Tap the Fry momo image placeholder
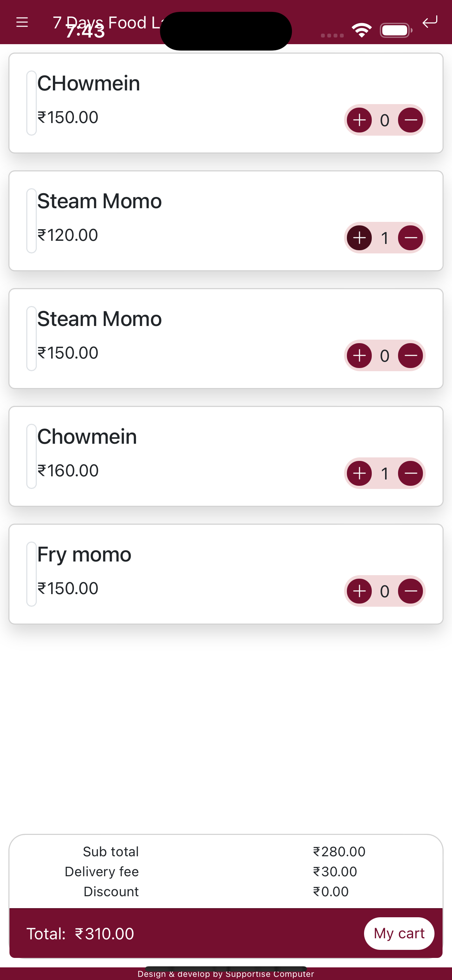 click(32, 574)
